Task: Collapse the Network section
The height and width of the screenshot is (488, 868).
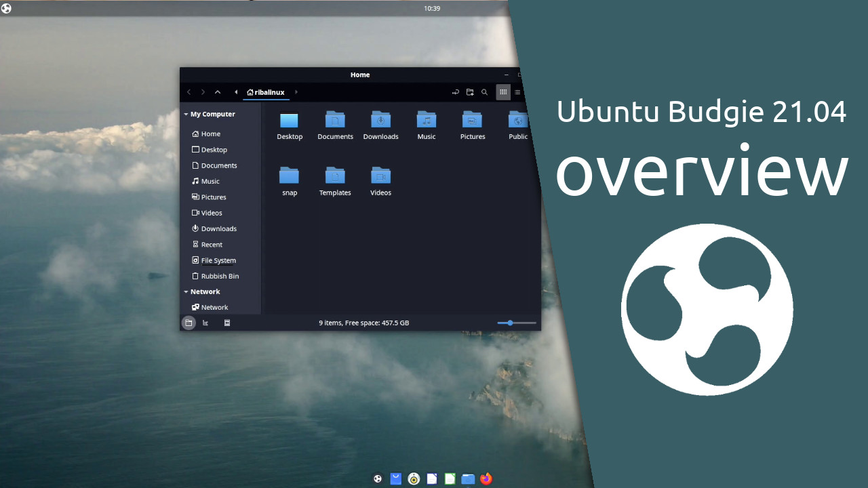Action: pos(186,292)
